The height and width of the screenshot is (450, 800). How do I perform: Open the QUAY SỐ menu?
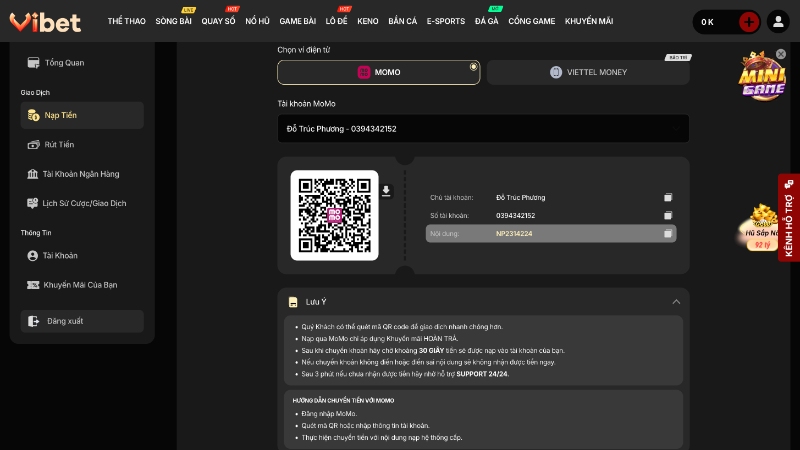point(218,21)
